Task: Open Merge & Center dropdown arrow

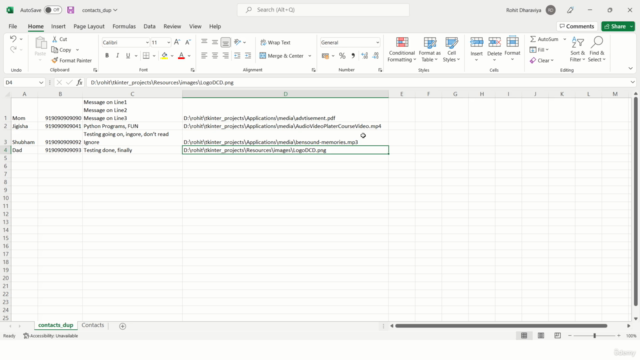Action: [x=310, y=56]
